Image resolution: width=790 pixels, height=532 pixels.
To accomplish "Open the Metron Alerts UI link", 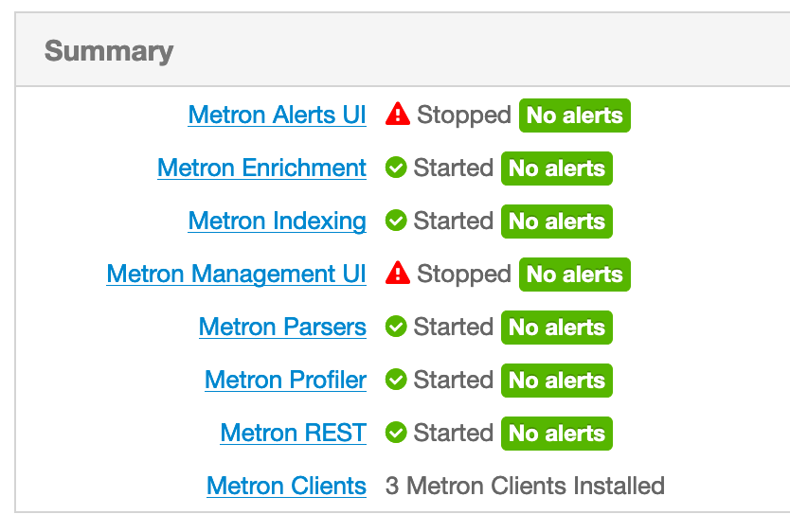I will (277, 115).
